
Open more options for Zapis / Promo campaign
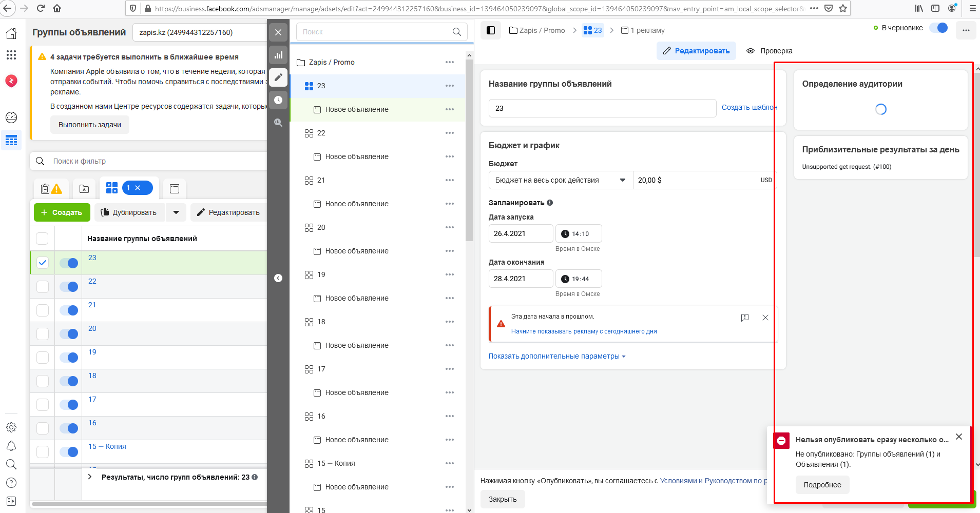pyautogui.click(x=450, y=62)
